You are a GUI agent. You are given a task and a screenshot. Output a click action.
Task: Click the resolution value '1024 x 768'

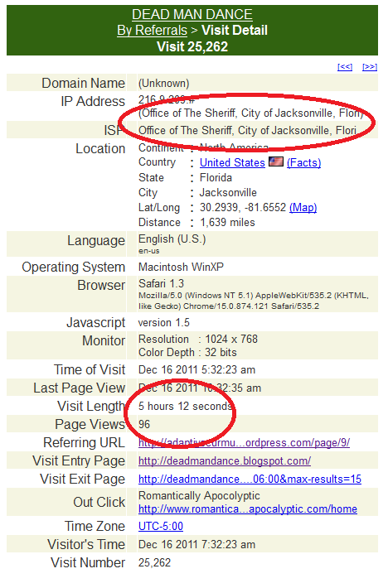click(x=231, y=340)
